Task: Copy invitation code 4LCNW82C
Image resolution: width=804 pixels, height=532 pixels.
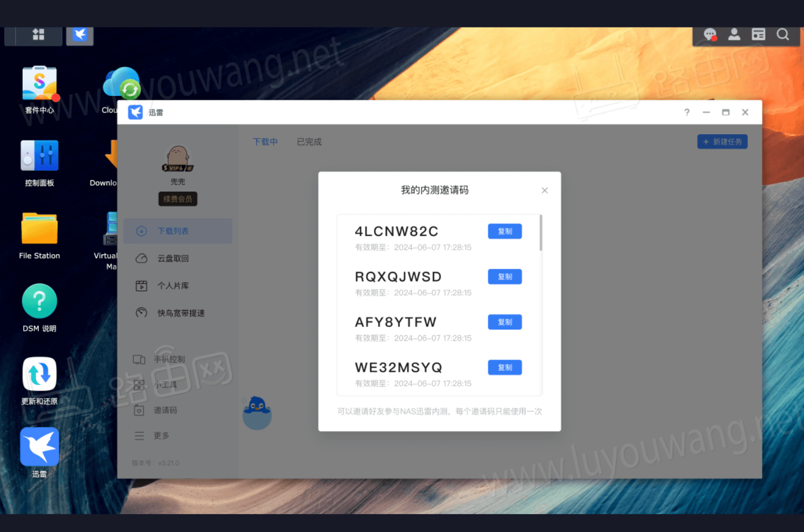Action: pos(505,231)
